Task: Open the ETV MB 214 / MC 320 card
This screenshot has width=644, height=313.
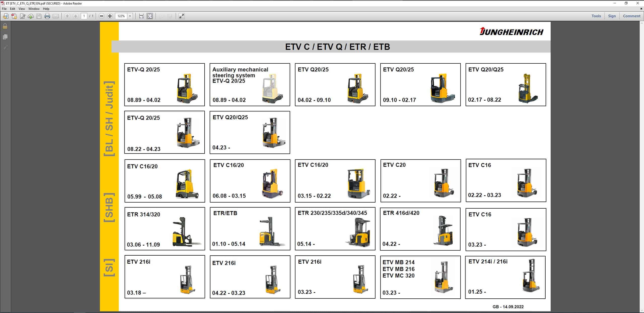Action: [x=420, y=277]
